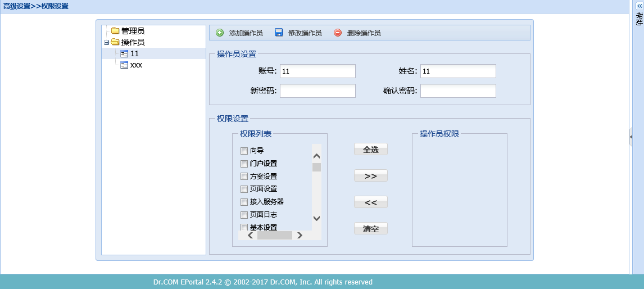Click the 管理员 folder icon in tree
Screen dimensions: 644x289
pyautogui.click(x=115, y=31)
